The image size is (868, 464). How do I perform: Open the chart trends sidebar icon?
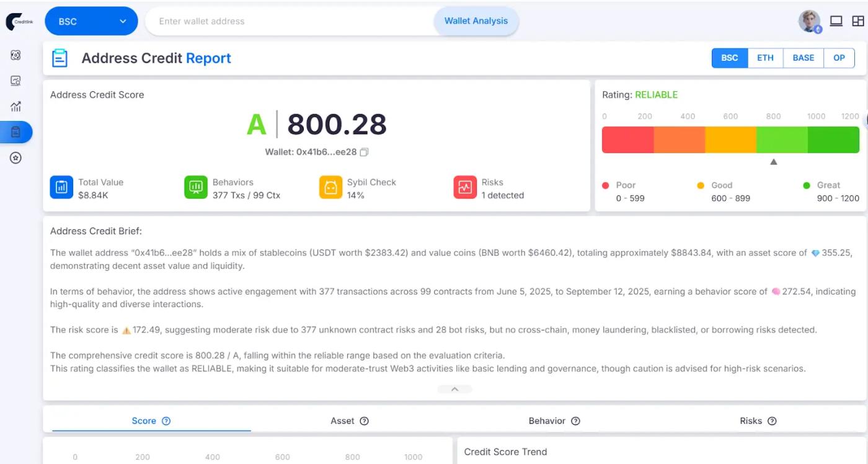point(16,106)
